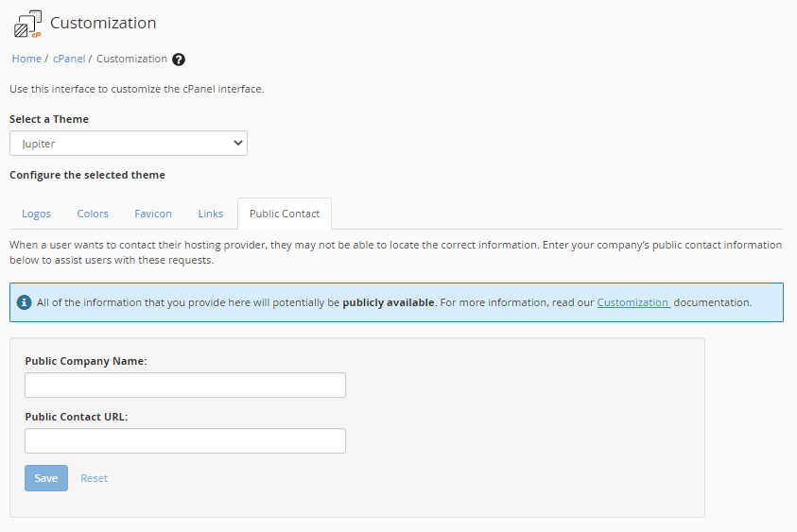Open the cPanel breadcrumb link
The height and width of the screenshot is (532, 797).
(x=69, y=59)
